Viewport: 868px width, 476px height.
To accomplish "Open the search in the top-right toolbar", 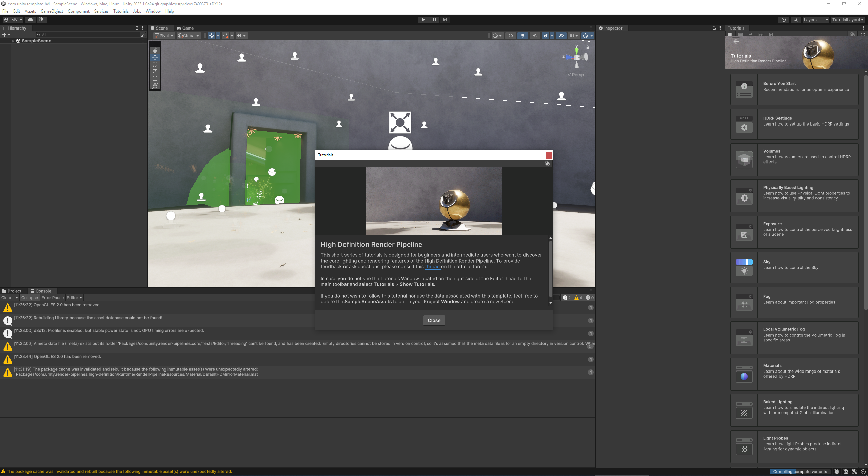I will coord(795,19).
